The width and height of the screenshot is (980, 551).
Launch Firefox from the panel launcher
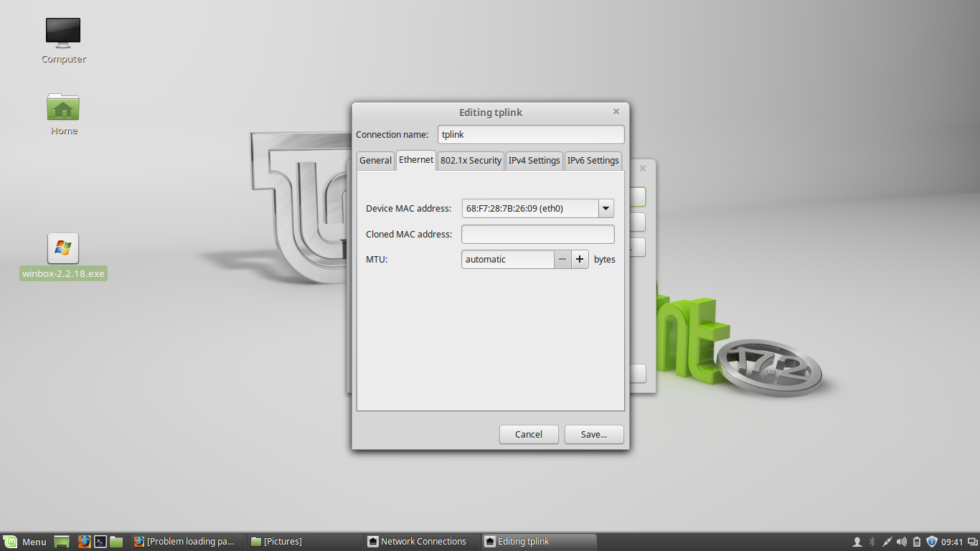(x=84, y=542)
